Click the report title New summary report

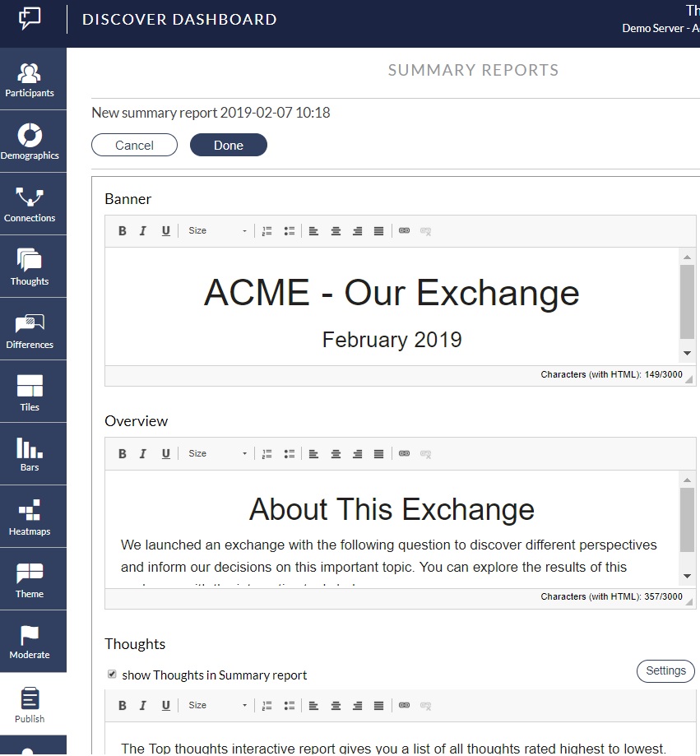(211, 113)
